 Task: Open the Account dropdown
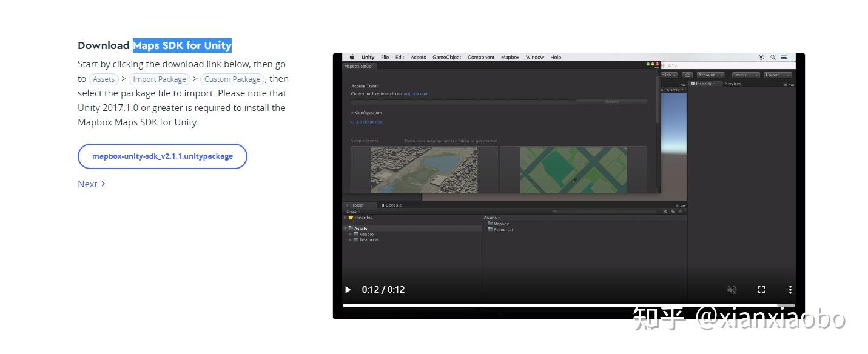tap(710, 75)
